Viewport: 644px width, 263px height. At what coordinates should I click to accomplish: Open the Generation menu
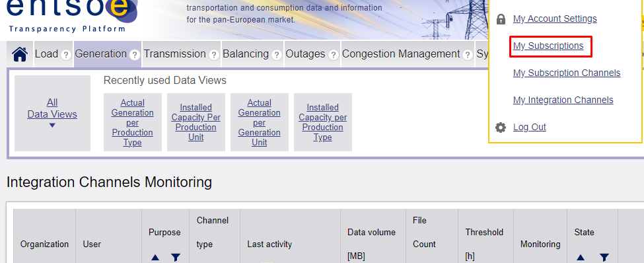click(x=101, y=54)
